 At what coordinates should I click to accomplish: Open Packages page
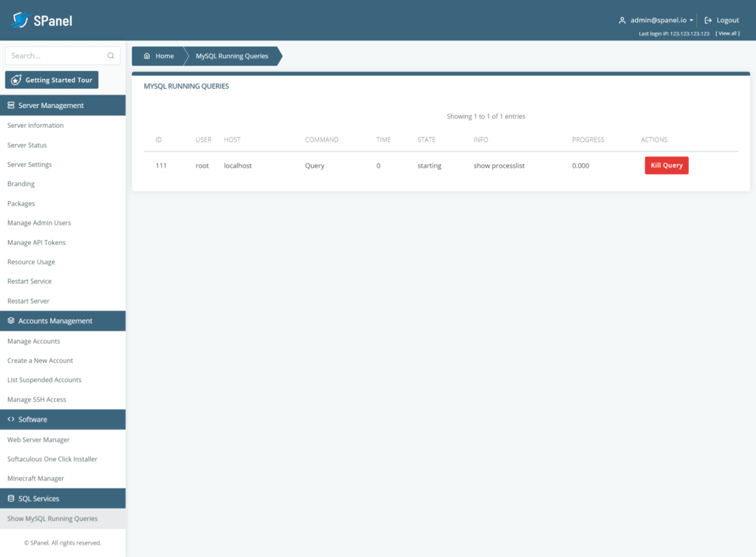pyautogui.click(x=21, y=203)
